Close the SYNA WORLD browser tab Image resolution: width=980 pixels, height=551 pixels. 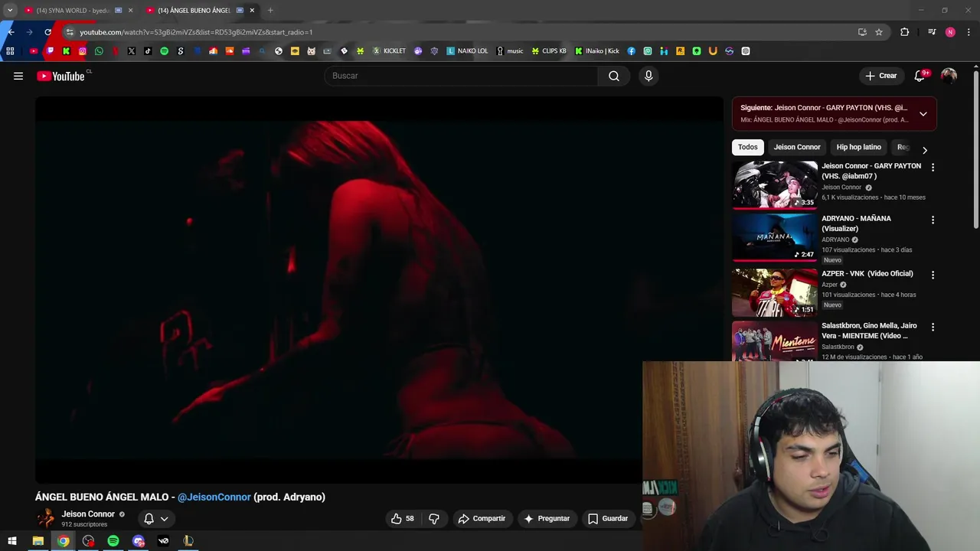pyautogui.click(x=130, y=11)
